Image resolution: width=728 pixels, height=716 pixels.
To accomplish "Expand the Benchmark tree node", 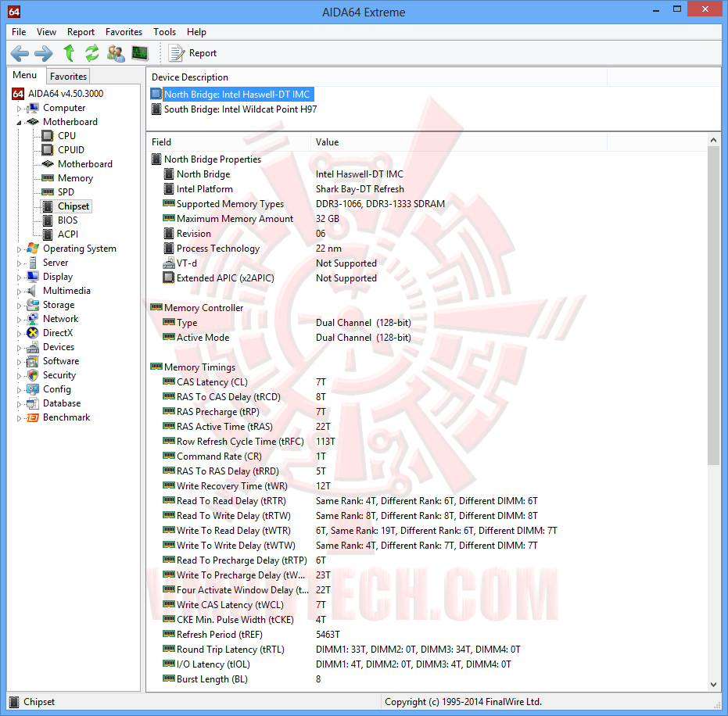I will click(x=19, y=418).
